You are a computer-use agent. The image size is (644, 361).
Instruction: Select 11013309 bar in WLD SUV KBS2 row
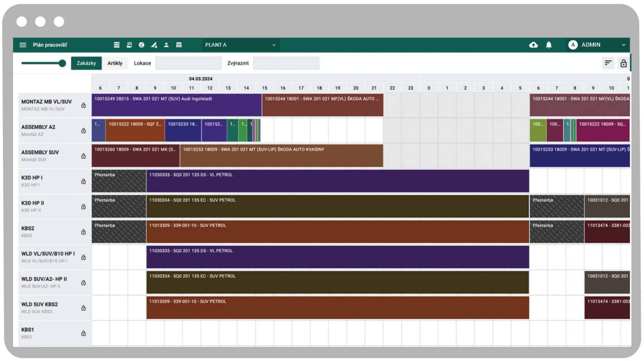(x=338, y=308)
